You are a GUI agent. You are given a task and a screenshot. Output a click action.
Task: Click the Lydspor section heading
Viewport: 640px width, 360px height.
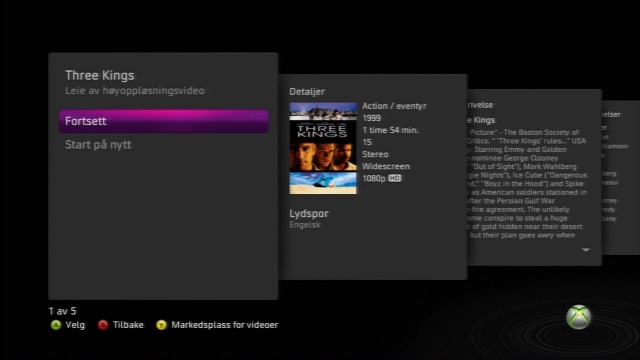pyautogui.click(x=309, y=213)
